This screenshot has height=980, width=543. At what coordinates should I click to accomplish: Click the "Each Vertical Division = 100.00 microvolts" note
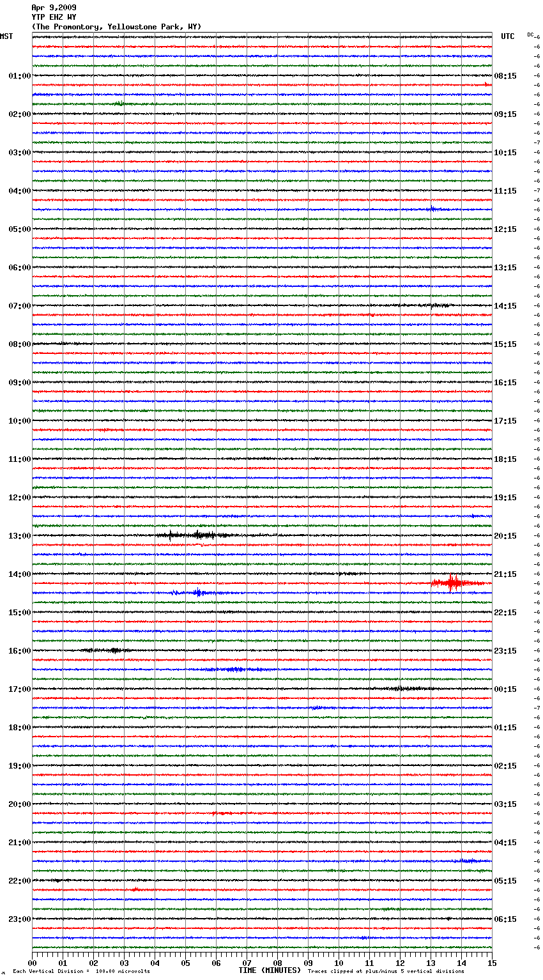(x=81, y=972)
